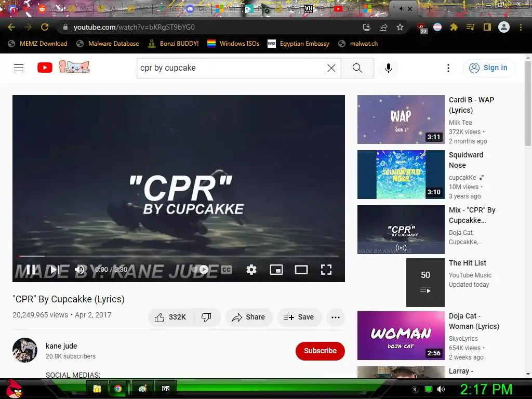
Task: Open the kane jude channel name
Action: pos(61,346)
